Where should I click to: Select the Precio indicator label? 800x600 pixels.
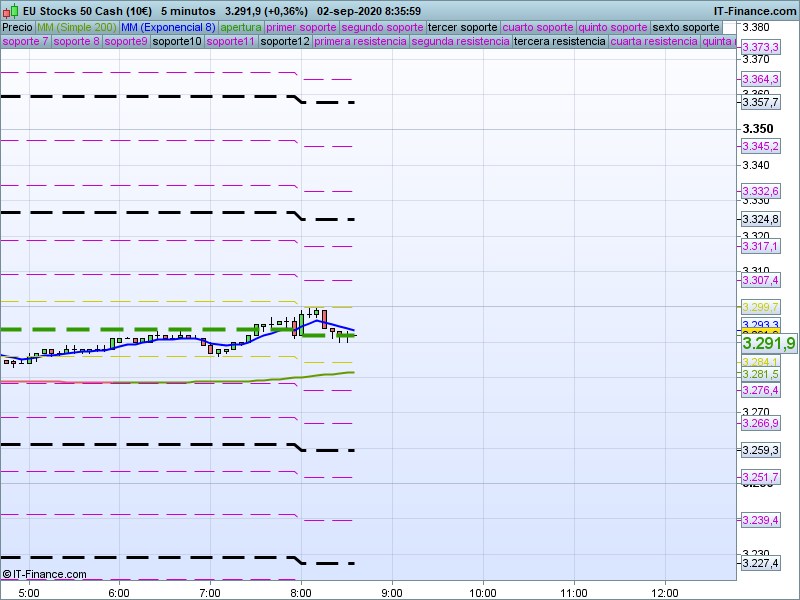click(17, 28)
